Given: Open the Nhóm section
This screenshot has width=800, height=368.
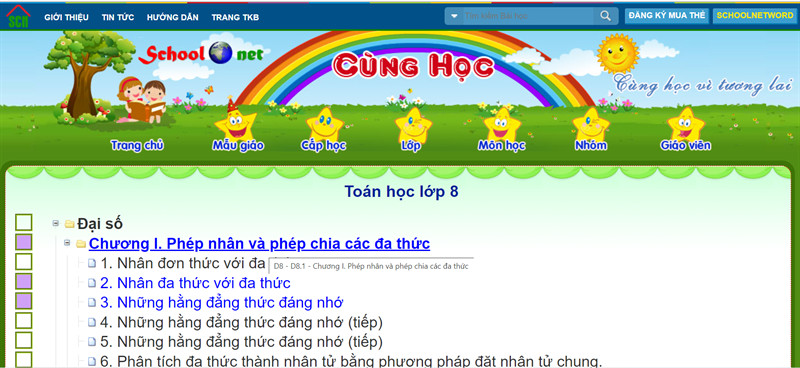Looking at the screenshot, I should point(591,146).
